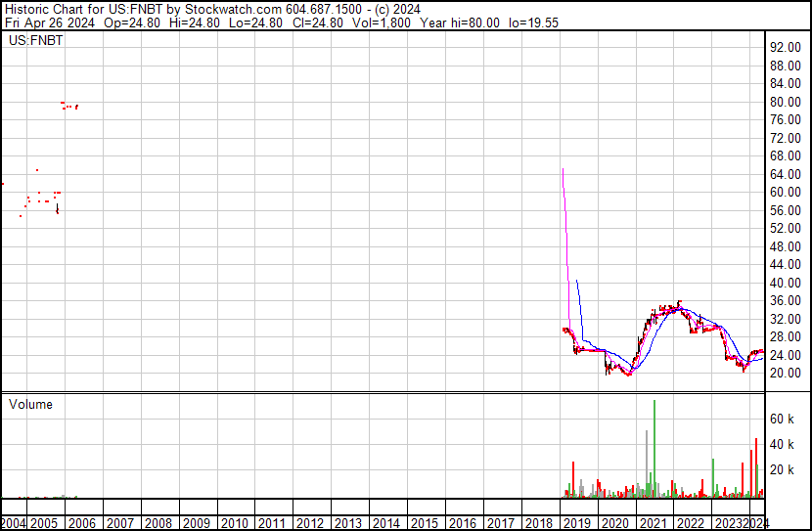Click the 2014 year label on the time axis
812x531 pixels.
click(386, 523)
